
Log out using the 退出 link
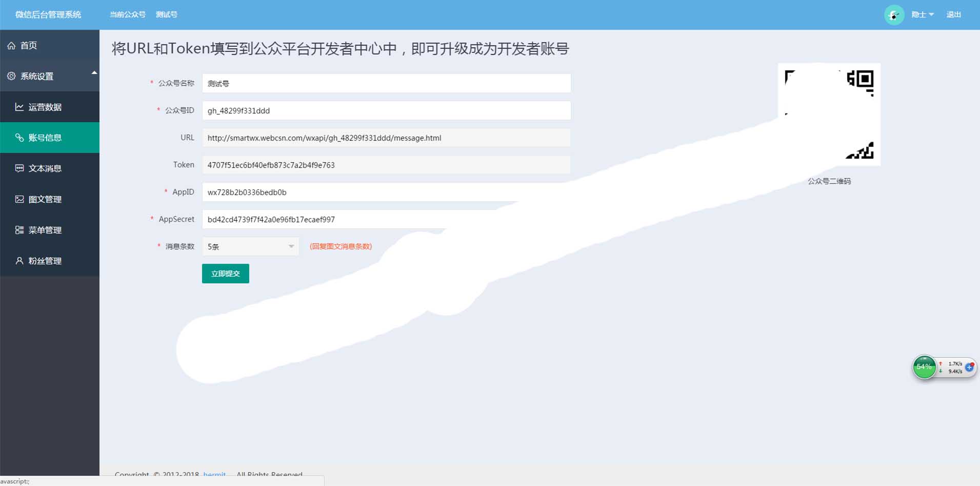point(954,15)
